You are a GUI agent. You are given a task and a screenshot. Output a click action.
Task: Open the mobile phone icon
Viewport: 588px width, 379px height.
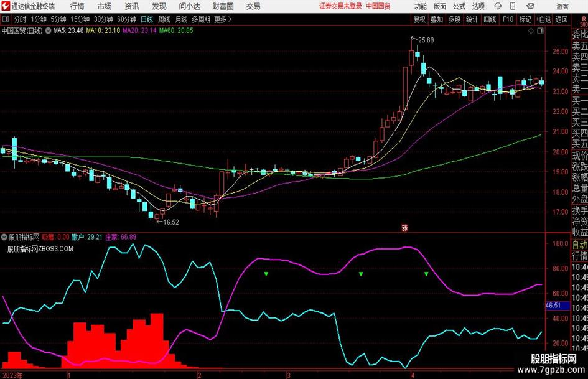513,6
